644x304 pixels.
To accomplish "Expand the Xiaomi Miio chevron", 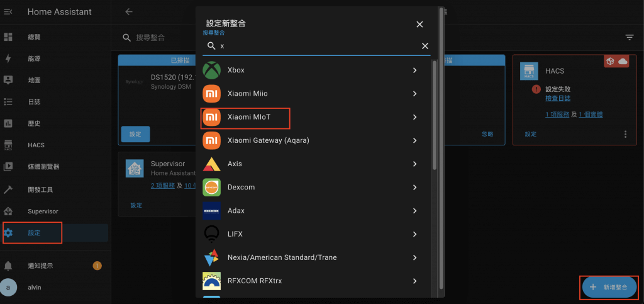I will 415,94.
